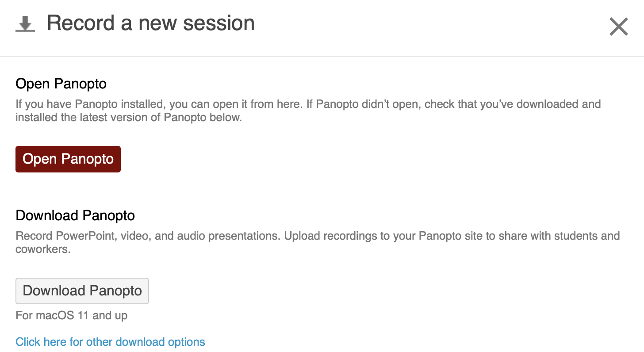This screenshot has height=352, width=644.
Task: Launch the app with the red Open Panopto button
Action: click(68, 159)
